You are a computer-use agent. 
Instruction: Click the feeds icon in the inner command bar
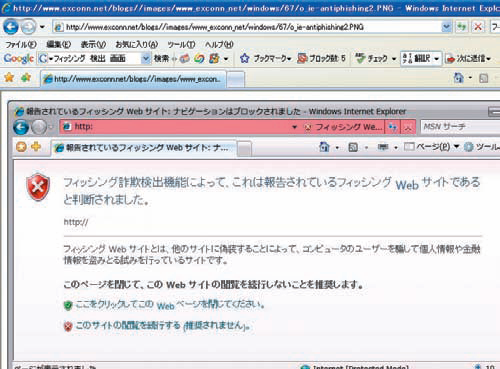pyautogui.click(x=353, y=147)
